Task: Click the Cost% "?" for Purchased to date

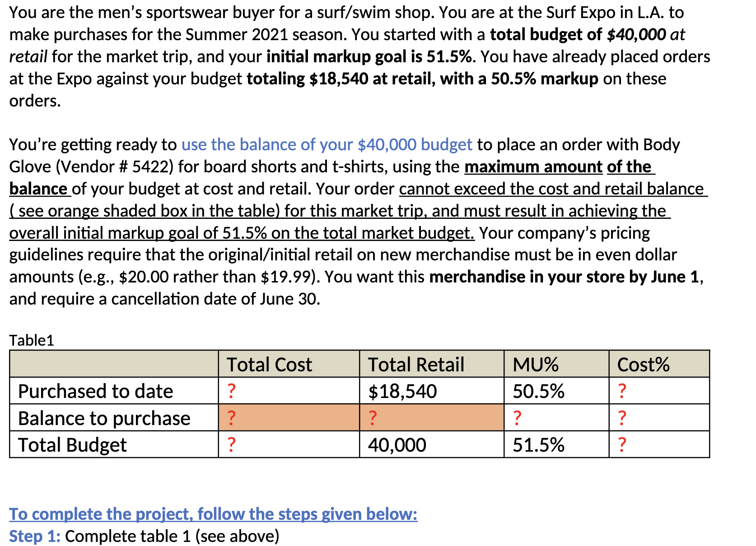Action: point(622,391)
